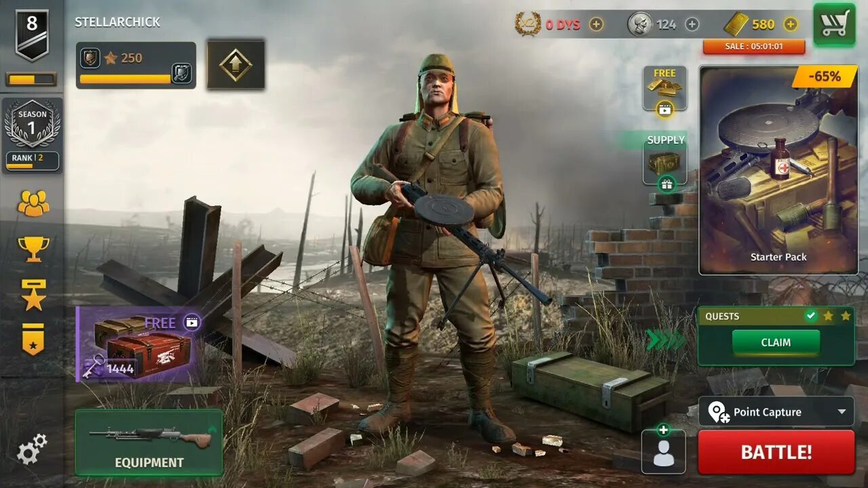Open the Season 1 rank panel
This screenshot has width=868, height=488.
click(x=32, y=136)
